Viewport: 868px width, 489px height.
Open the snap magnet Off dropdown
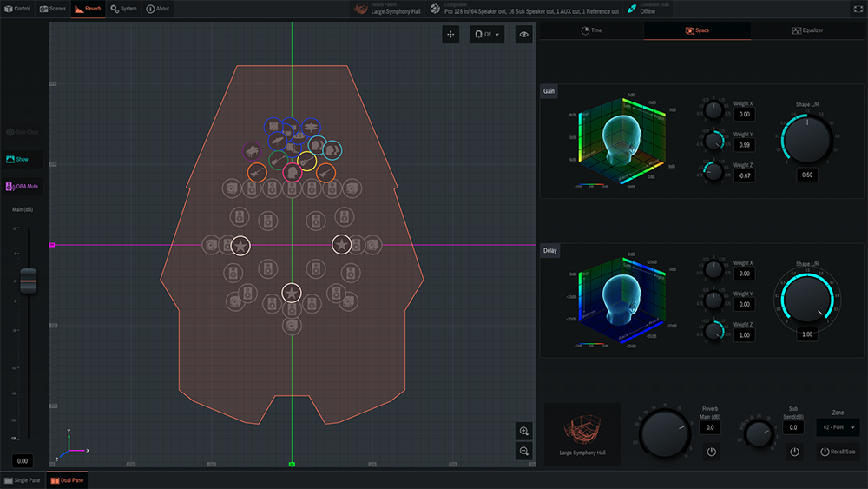[487, 34]
